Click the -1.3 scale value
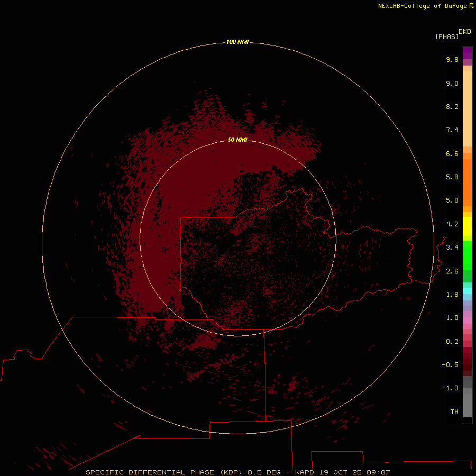This screenshot has height=476, width=476. pyautogui.click(x=450, y=388)
